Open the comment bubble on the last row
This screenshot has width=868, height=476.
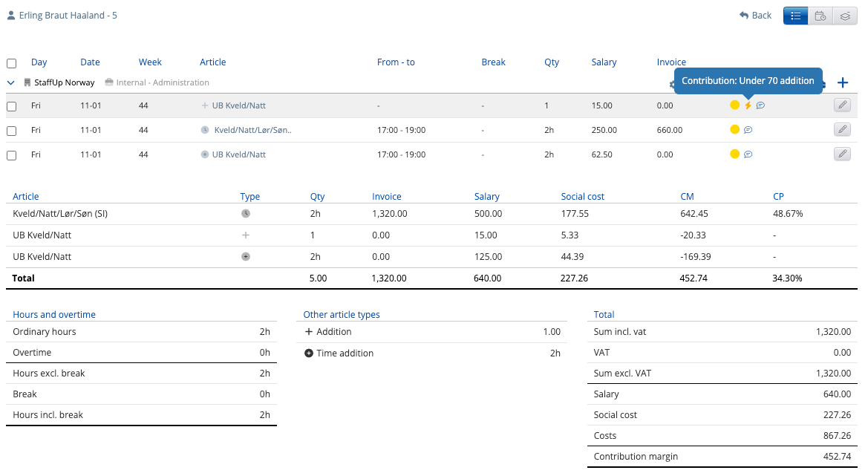point(748,154)
